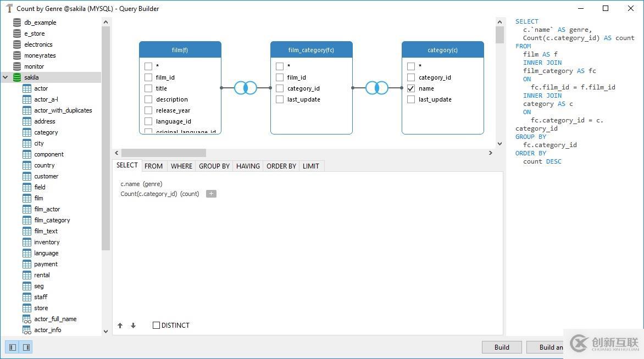The height and width of the screenshot is (359, 644).
Task: Click the e_store database icon
Action: click(x=17, y=33)
